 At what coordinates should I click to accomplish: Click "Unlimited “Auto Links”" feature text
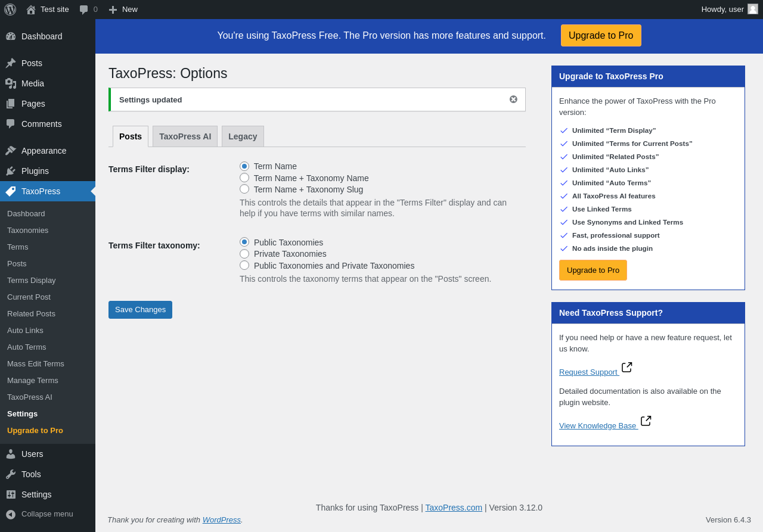coord(610,170)
